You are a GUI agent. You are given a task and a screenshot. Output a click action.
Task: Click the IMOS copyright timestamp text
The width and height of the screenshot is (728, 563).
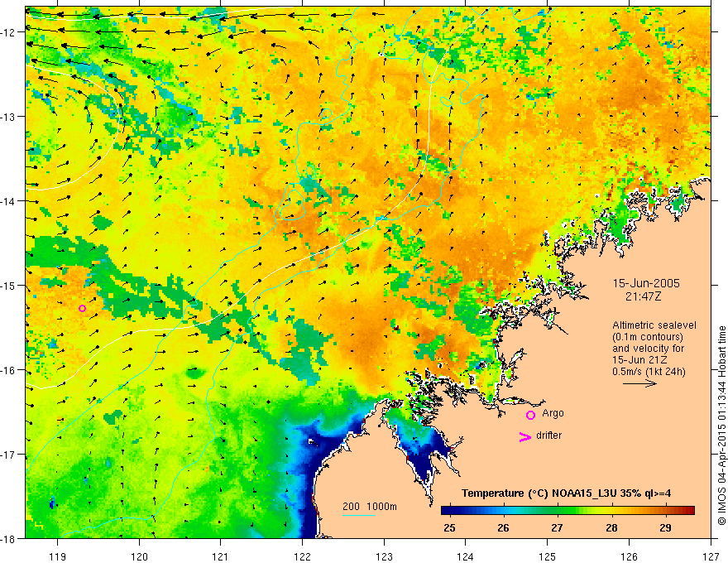[721, 426]
